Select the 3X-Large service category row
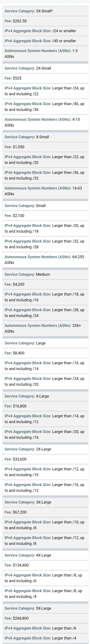The image size is (90, 644). (45, 502)
